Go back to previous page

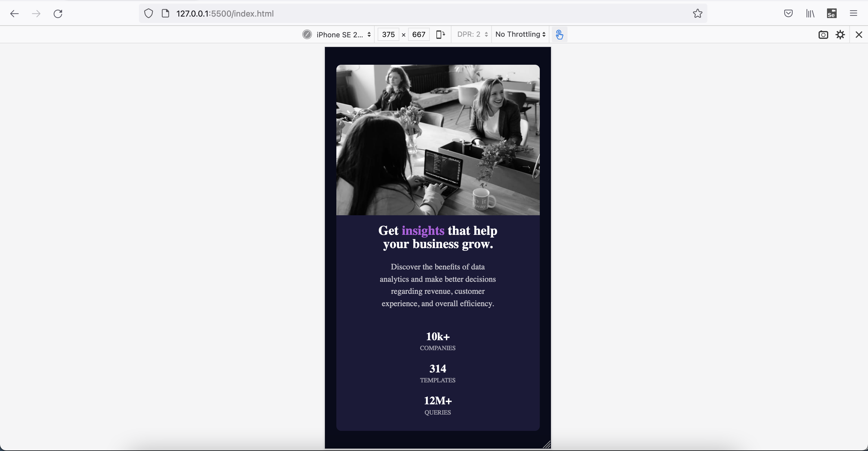pos(14,14)
